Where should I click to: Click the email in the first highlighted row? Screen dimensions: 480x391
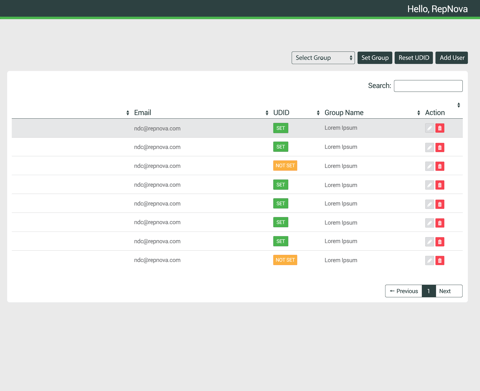click(157, 128)
